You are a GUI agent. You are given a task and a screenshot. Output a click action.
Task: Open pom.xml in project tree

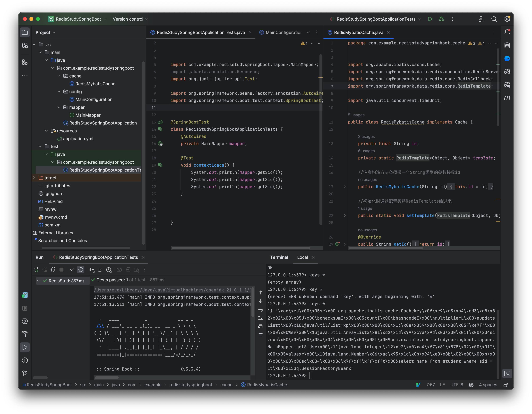click(53, 225)
